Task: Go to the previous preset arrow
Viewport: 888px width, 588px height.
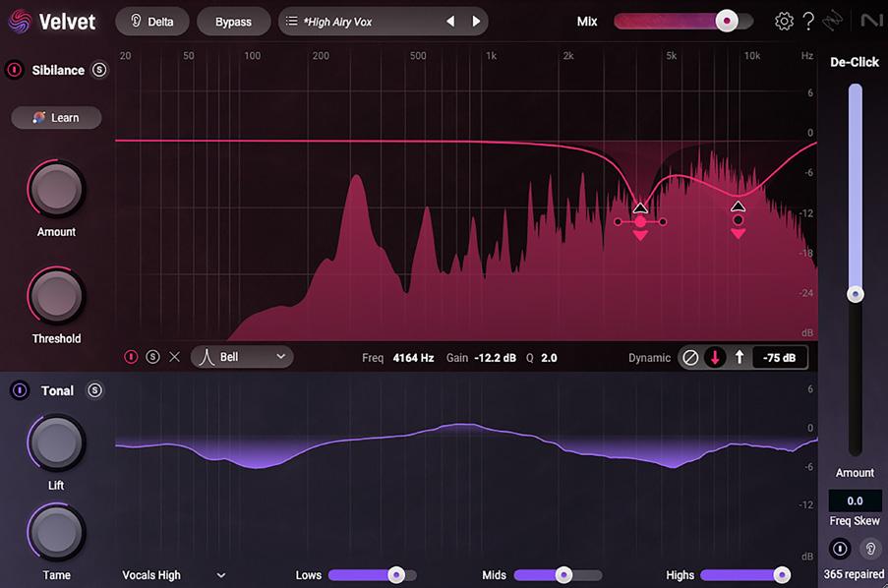Action: point(450,21)
